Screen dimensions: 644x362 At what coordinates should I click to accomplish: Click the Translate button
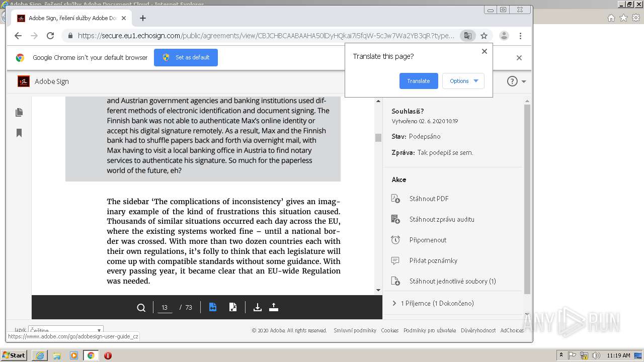coord(419,81)
